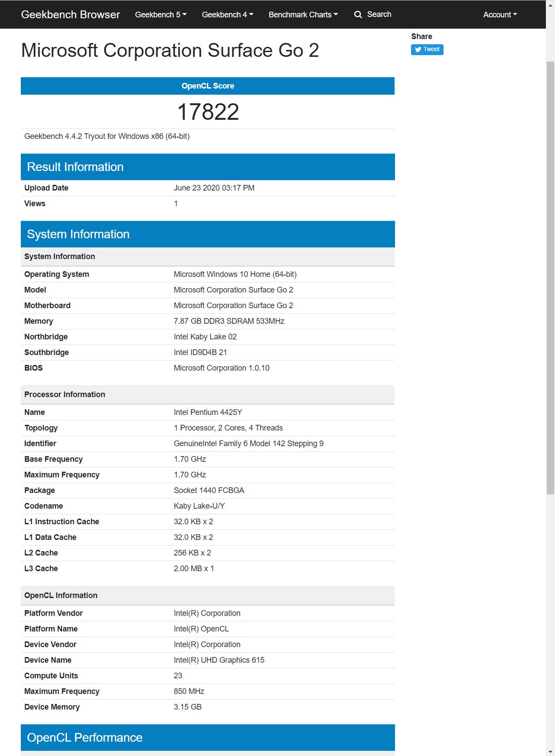Click the Processor Information subheader

tap(208, 394)
